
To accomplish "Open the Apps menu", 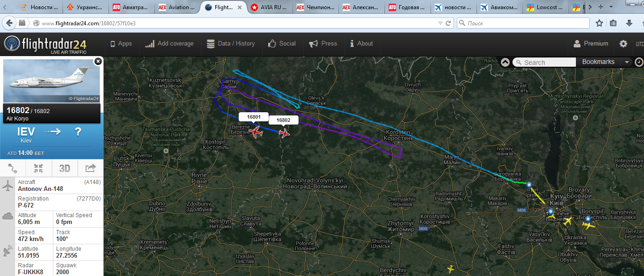I will coord(121,44).
